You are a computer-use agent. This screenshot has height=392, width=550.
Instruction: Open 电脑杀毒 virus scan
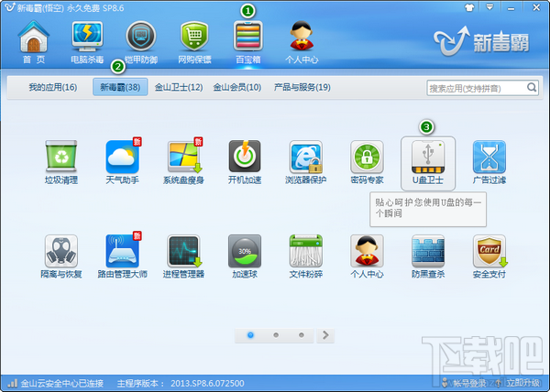coord(87,43)
